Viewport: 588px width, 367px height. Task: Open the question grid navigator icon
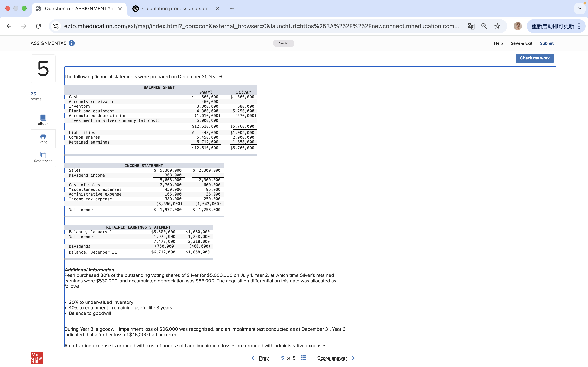point(303,358)
